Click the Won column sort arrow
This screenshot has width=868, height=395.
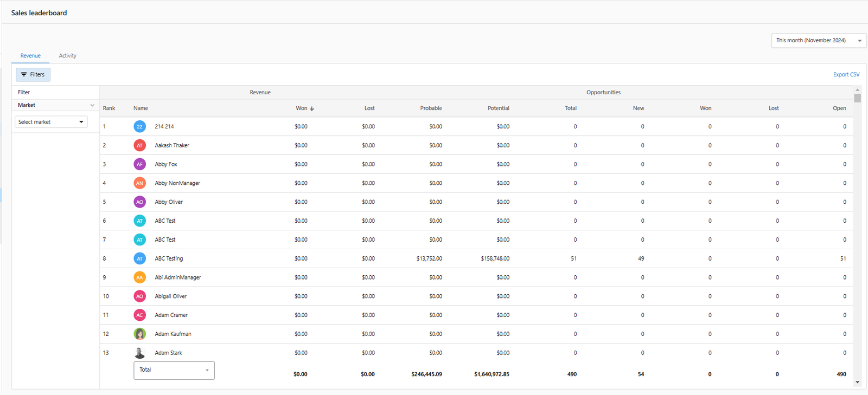click(x=312, y=108)
